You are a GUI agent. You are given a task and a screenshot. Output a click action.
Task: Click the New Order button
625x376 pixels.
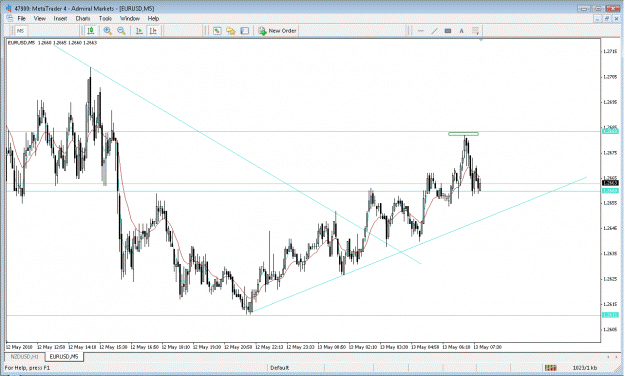tap(277, 31)
